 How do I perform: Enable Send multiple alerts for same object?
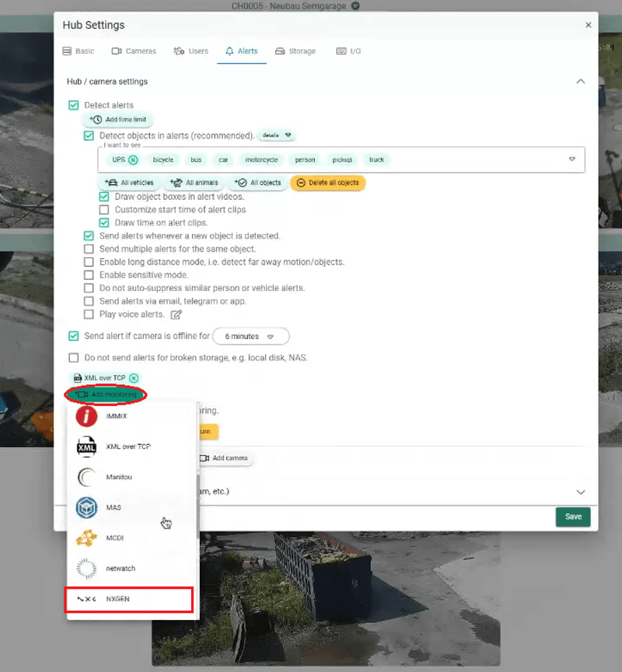pyautogui.click(x=89, y=249)
